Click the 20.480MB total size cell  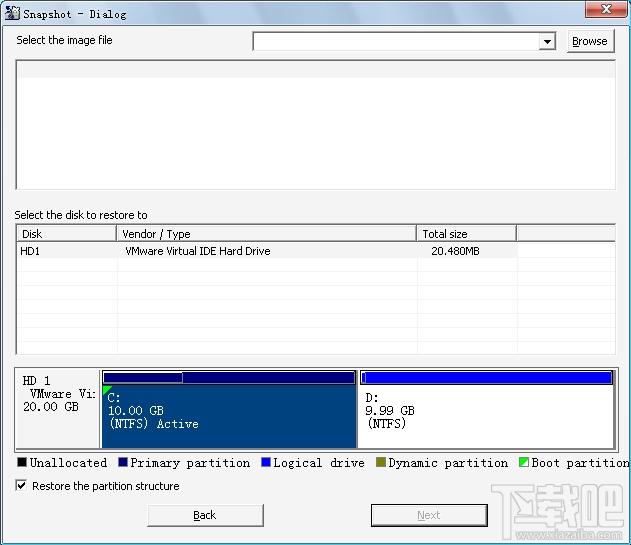(x=455, y=251)
